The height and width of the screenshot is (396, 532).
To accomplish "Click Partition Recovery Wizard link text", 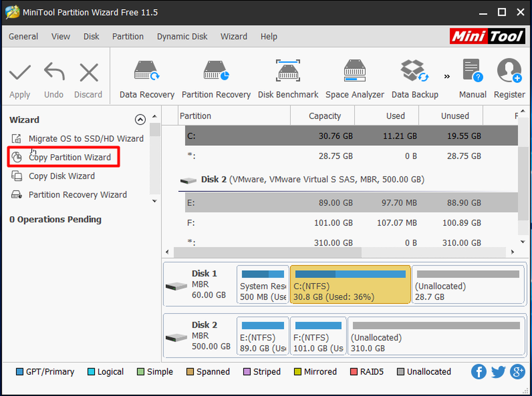I will point(78,194).
